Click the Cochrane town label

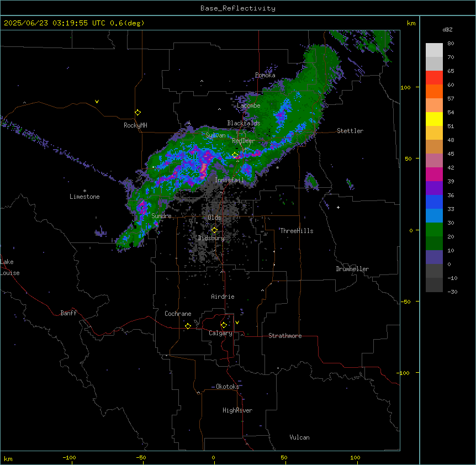(x=178, y=314)
